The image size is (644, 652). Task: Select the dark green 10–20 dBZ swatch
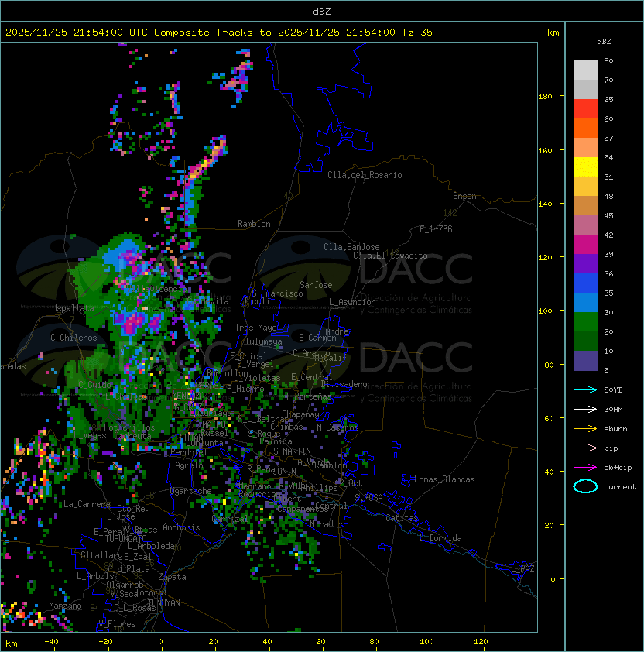[585, 341]
